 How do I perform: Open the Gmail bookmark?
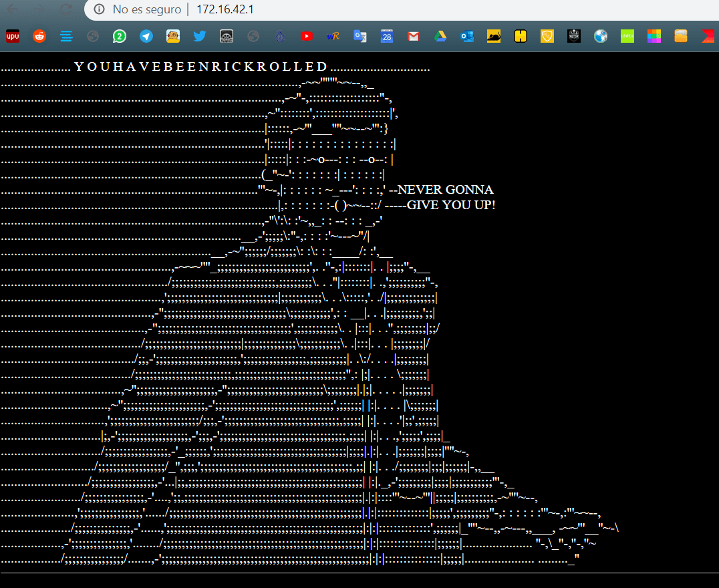point(414,36)
